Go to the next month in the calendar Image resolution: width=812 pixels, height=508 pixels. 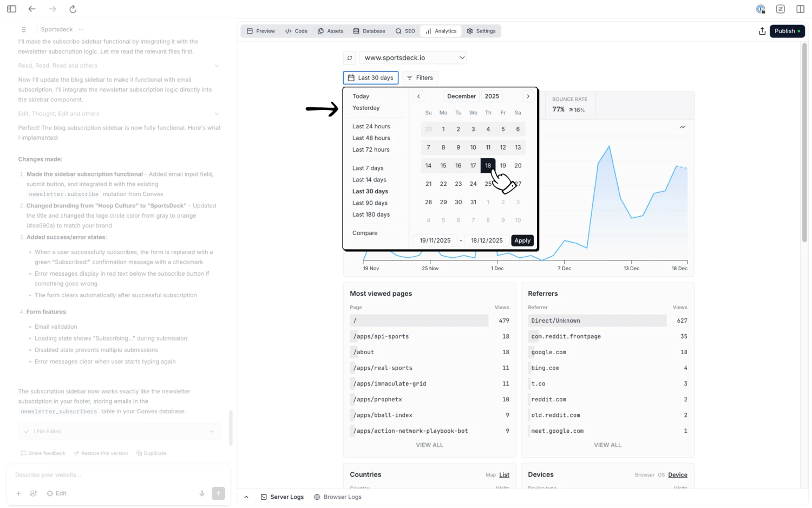click(528, 96)
